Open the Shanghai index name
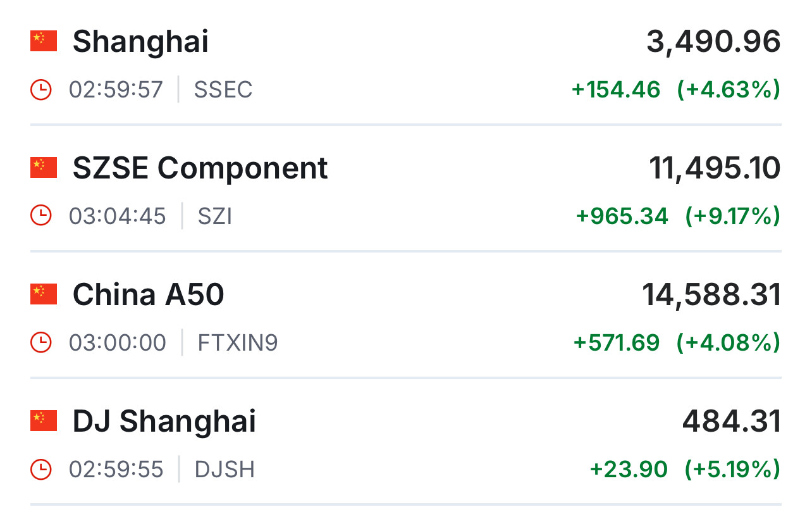Image resolution: width=812 pixels, height=507 pixels. tap(140, 42)
